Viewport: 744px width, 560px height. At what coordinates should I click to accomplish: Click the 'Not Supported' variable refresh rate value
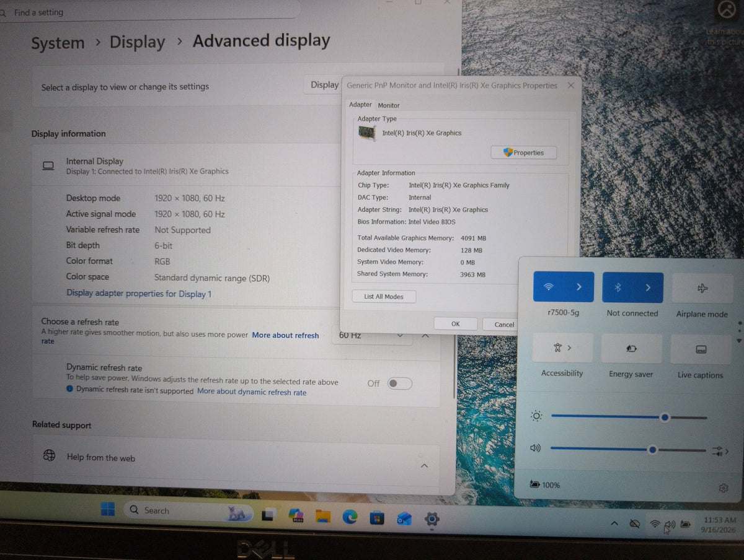(182, 230)
